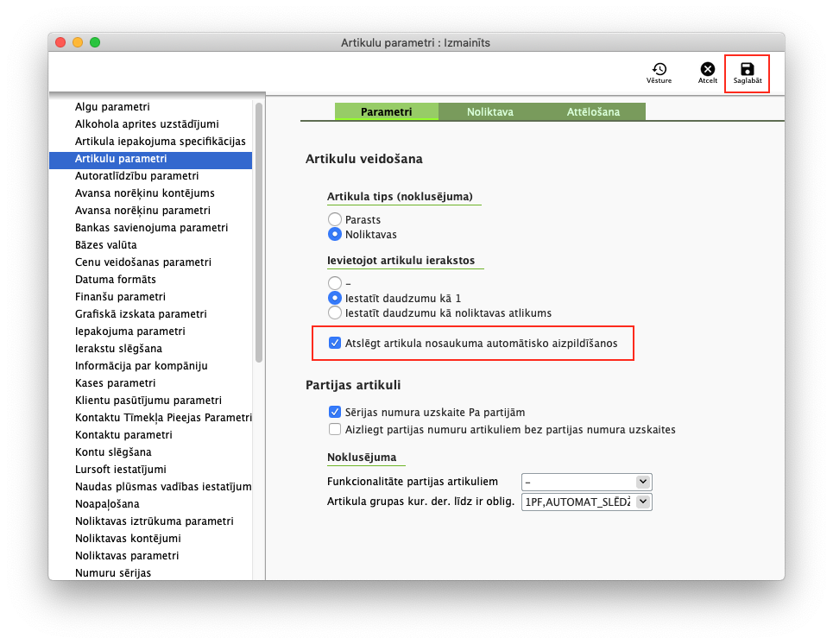This screenshot has height=644, width=833.
Task: Click the Vēsture history icon
Action: [x=659, y=70]
